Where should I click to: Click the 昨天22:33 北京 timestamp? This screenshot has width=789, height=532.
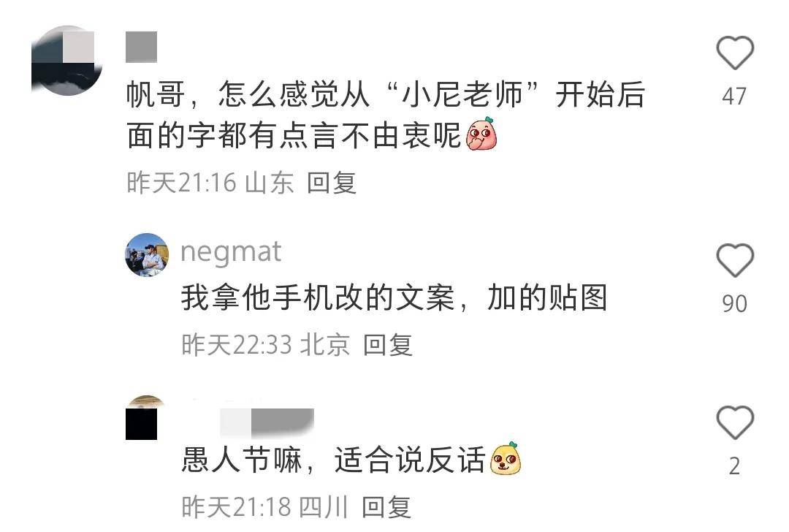(266, 345)
